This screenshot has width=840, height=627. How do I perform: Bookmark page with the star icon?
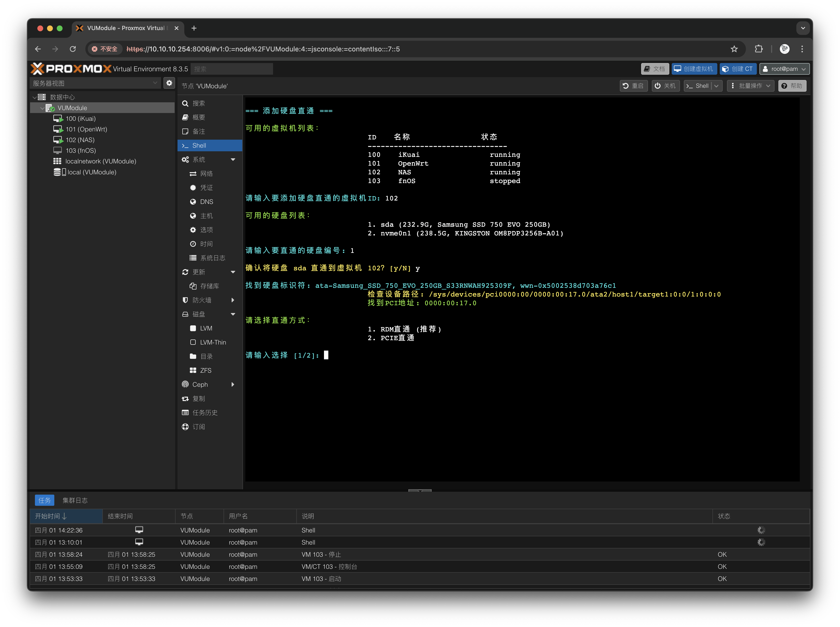pyautogui.click(x=734, y=49)
